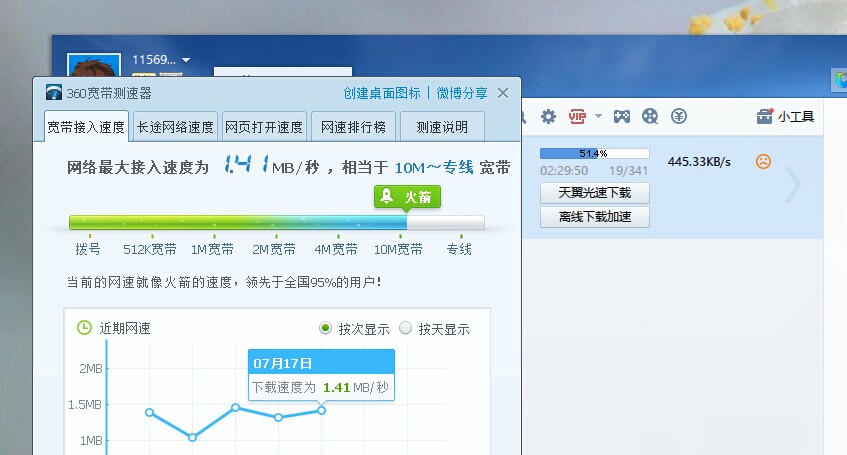
Task: Click the 360宽带测速器 logo icon
Action: pos(54,93)
